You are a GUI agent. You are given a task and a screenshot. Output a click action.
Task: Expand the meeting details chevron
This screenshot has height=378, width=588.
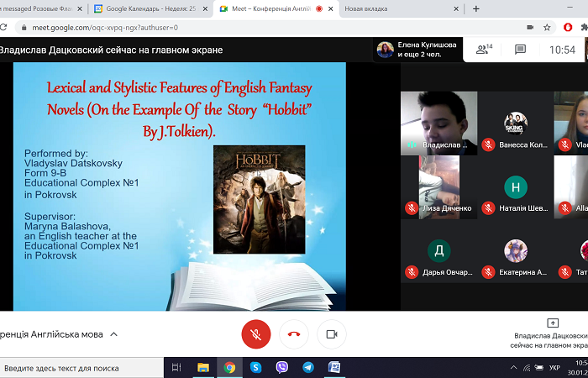tap(114, 334)
